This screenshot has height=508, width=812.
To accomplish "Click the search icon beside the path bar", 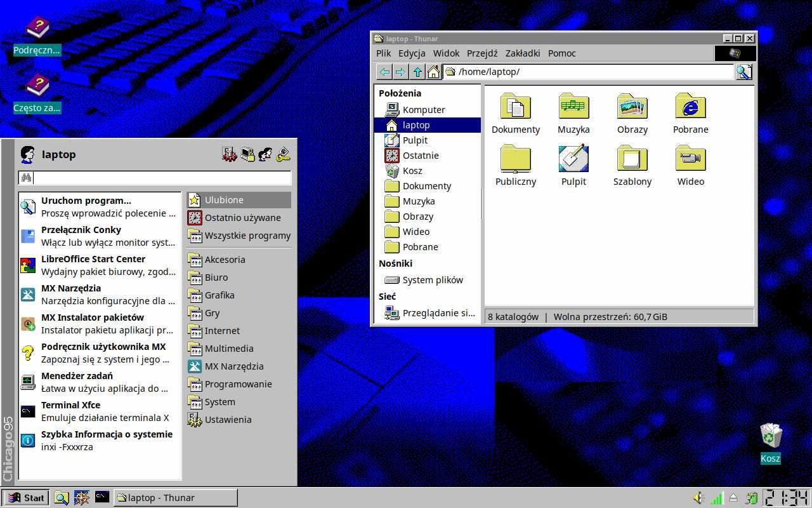I will 743,72.
